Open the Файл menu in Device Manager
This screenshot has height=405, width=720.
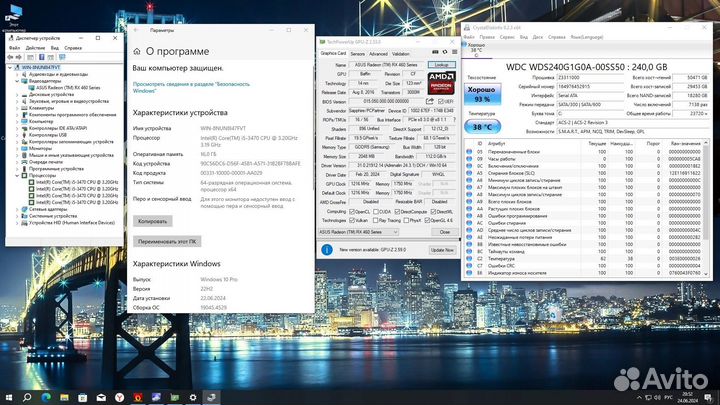(14, 48)
